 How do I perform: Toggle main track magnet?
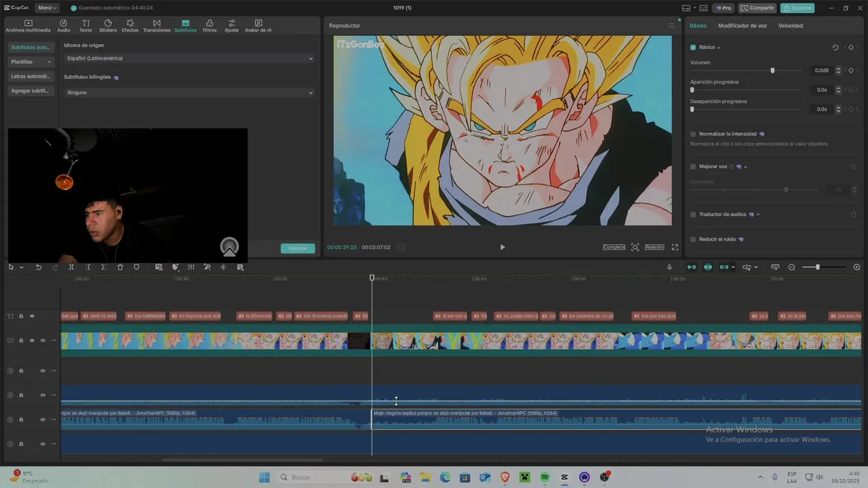(692, 268)
